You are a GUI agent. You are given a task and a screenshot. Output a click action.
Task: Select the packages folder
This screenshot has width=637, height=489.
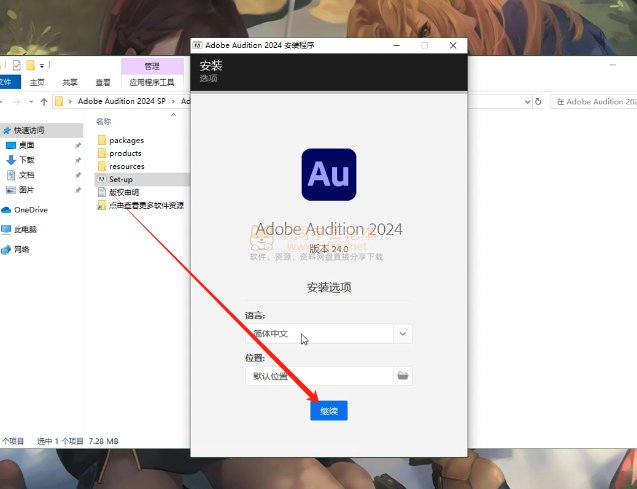click(126, 140)
